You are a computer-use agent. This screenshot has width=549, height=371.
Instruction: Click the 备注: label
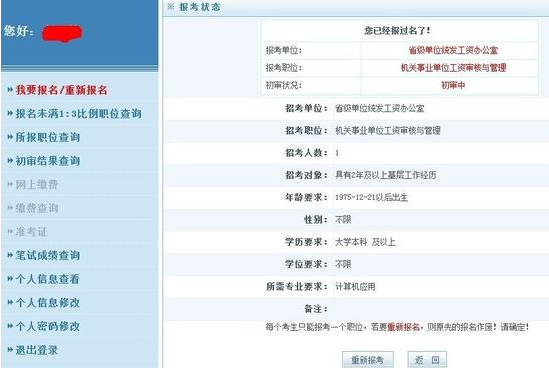(316, 309)
